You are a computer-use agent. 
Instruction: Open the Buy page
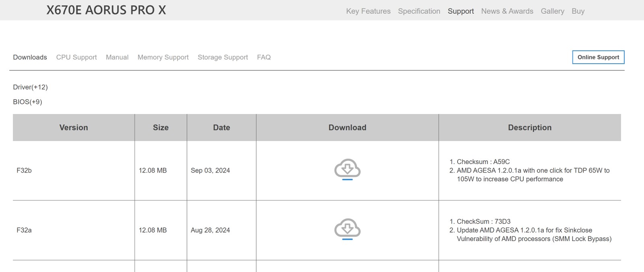point(578,11)
